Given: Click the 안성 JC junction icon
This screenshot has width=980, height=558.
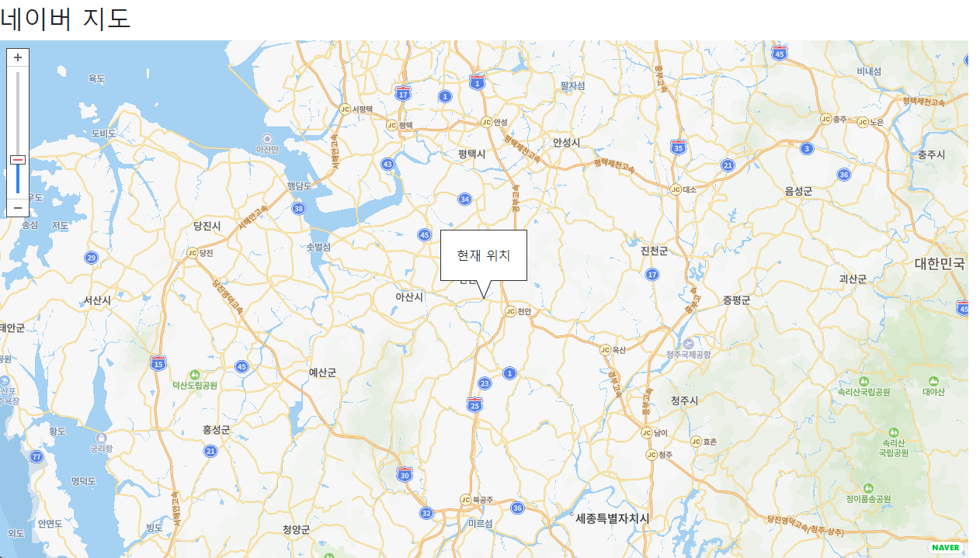Looking at the screenshot, I should pos(486,122).
